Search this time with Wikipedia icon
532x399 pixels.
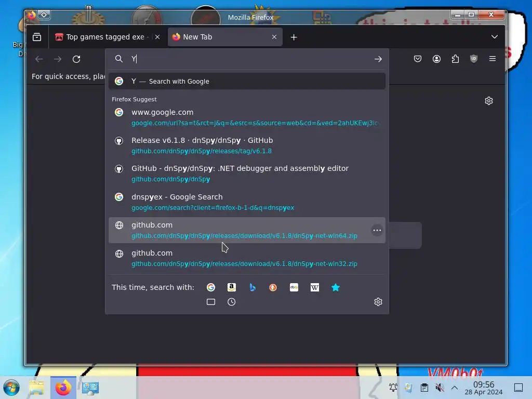click(x=314, y=287)
